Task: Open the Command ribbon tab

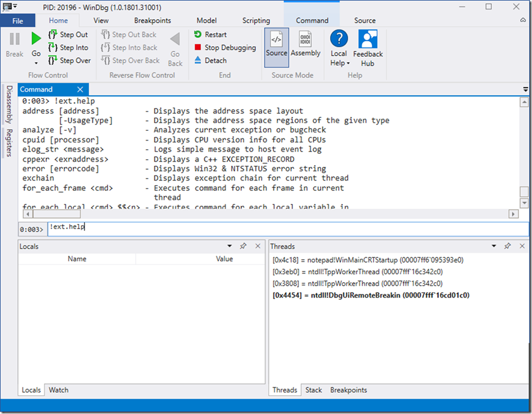Action: tap(312, 20)
